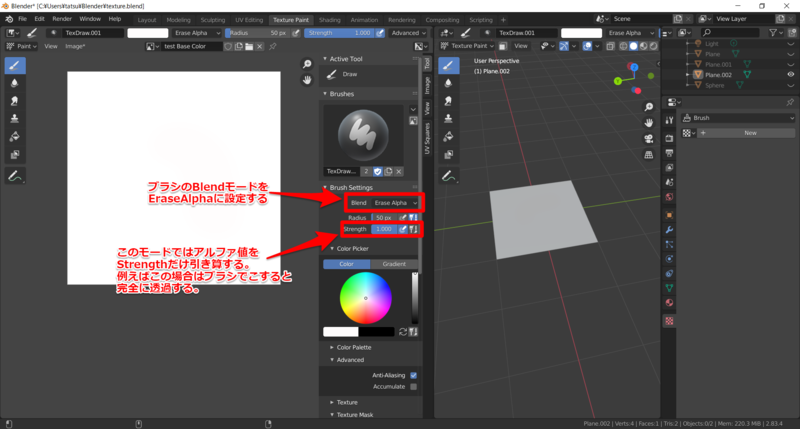The image size is (800, 429).
Task: Open the Render properties tab icon
Action: point(669,138)
